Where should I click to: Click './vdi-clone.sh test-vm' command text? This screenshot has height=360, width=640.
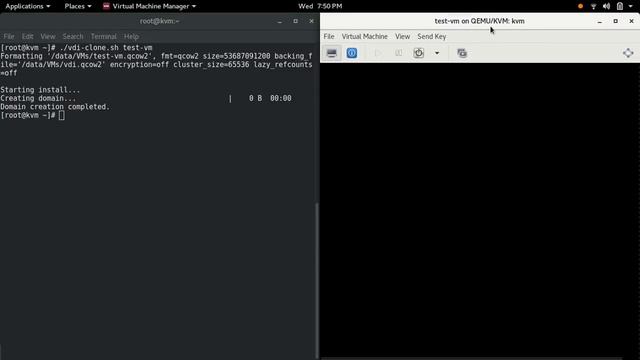point(106,47)
